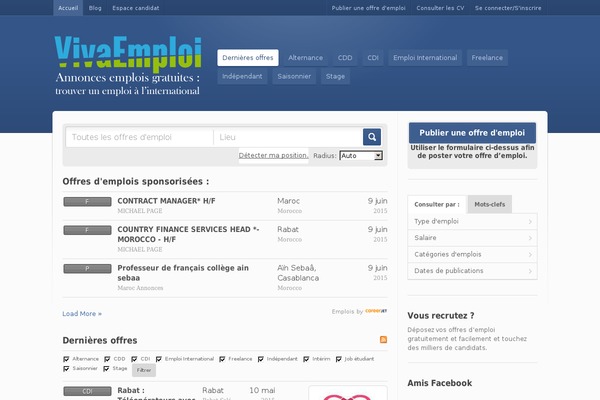Open the Rabat Téléopérateurs job listing
The height and width of the screenshot is (400, 600).
pyautogui.click(x=157, y=393)
